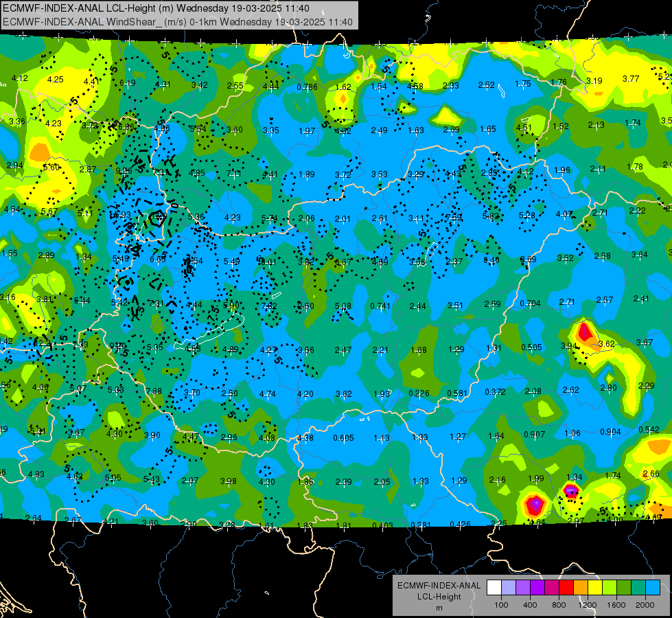Click the wind shear value 2.29
The image size is (672, 618).
click(647, 385)
